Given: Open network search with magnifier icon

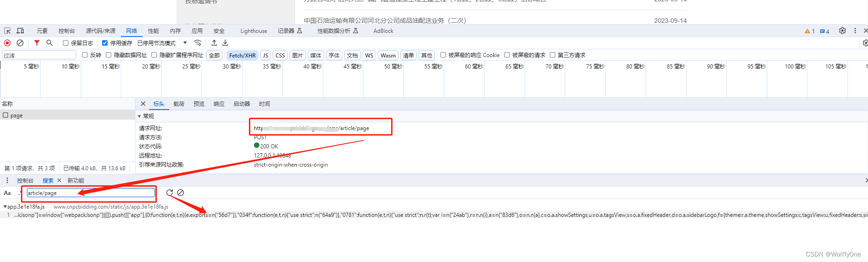Looking at the screenshot, I should (50, 43).
